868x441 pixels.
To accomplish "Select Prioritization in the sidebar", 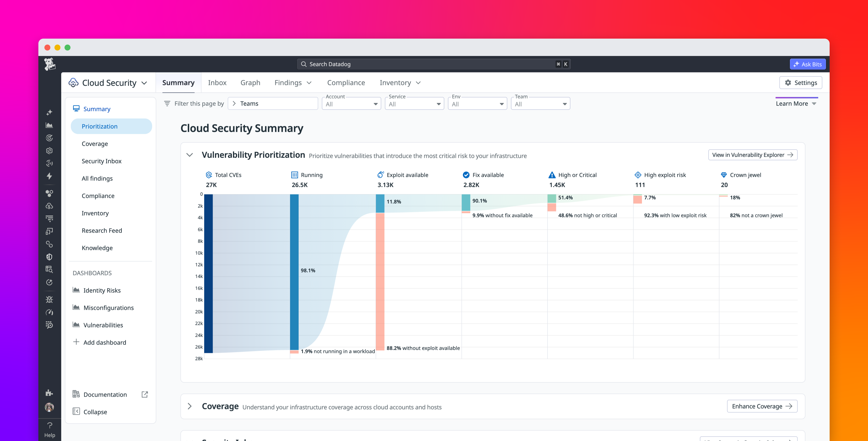I will pos(111,126).
